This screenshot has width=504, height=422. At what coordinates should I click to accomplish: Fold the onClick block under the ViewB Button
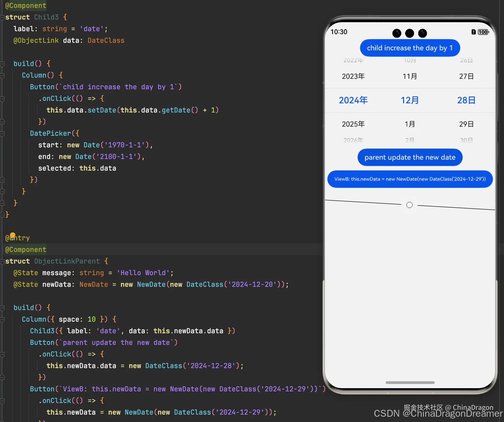(2, 401)
